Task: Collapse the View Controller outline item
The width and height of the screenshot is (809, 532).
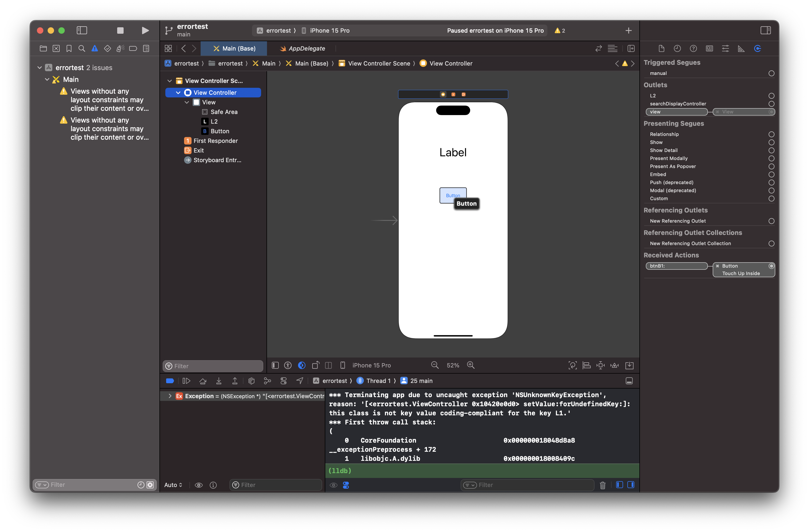Action: click(x=178, y=93)
